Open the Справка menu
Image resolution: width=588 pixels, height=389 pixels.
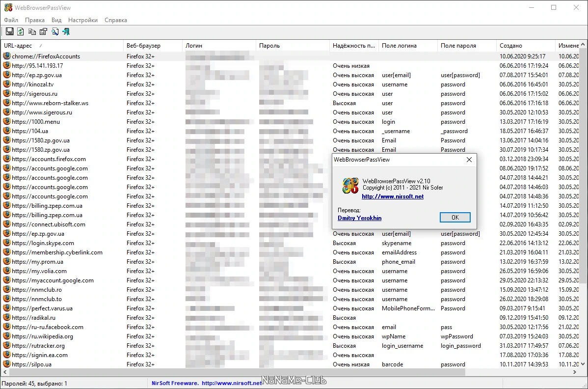click(x=115, y=20)
